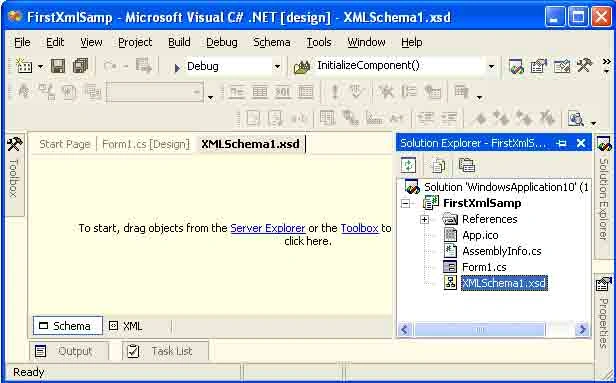This screenshot has width=616, height=383.
Task: Click the Output window icon
Action: (40, 351)
